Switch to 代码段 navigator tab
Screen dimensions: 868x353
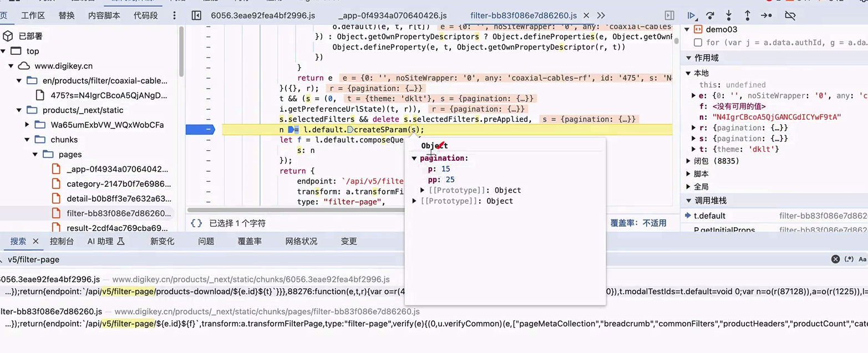point(146,16)
